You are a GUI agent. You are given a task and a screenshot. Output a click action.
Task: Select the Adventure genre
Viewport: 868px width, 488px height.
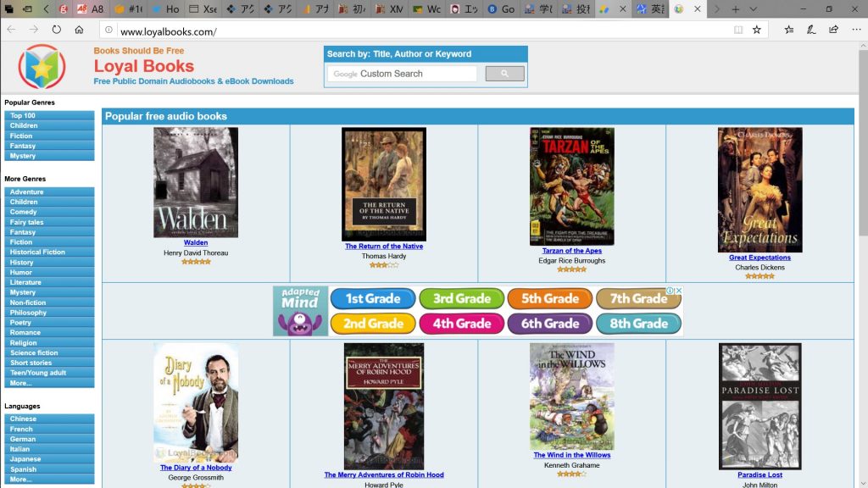pos(49,192)
